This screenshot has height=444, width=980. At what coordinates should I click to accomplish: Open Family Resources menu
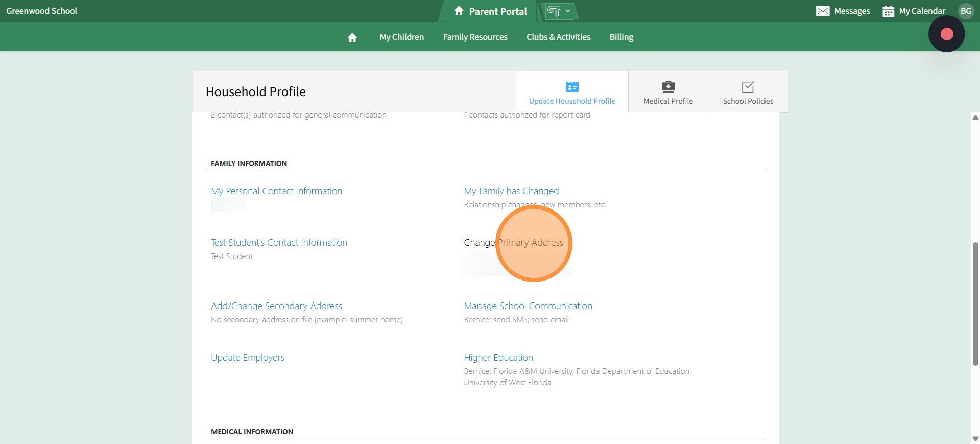475,37
